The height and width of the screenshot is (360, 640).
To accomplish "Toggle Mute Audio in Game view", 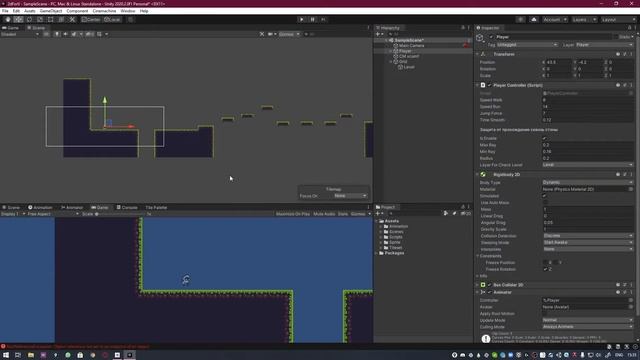I will coord(324,214).
